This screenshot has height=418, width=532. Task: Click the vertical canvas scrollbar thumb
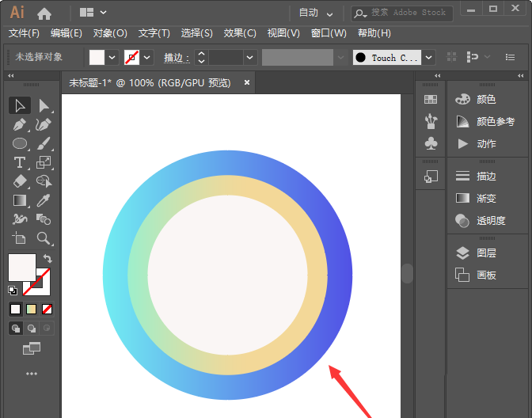point(407,273)
